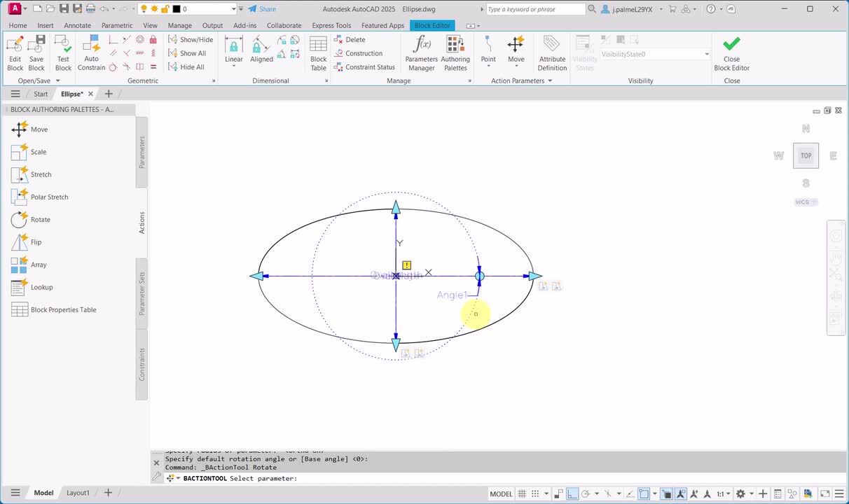The height and width of the screenshot is (504, 849).
Task: Click the black layer color swatch
Action: (x=177, y=9)
